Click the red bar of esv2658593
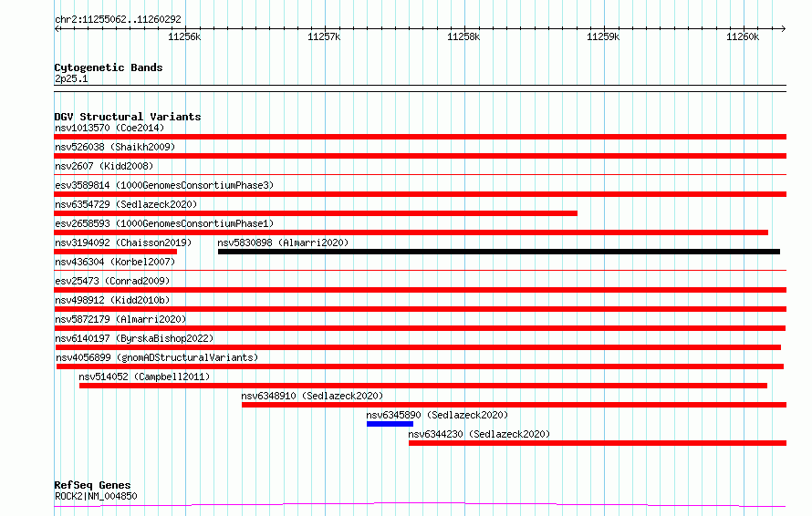Image resolution: width=812 pixels, height=516 pixels. point(411,232)
